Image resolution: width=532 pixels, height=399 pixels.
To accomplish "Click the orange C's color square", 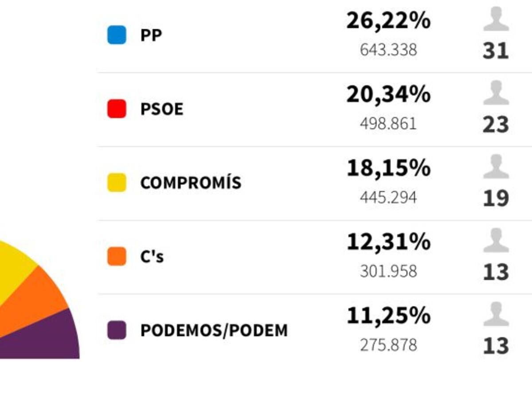I will pos(117,256).
